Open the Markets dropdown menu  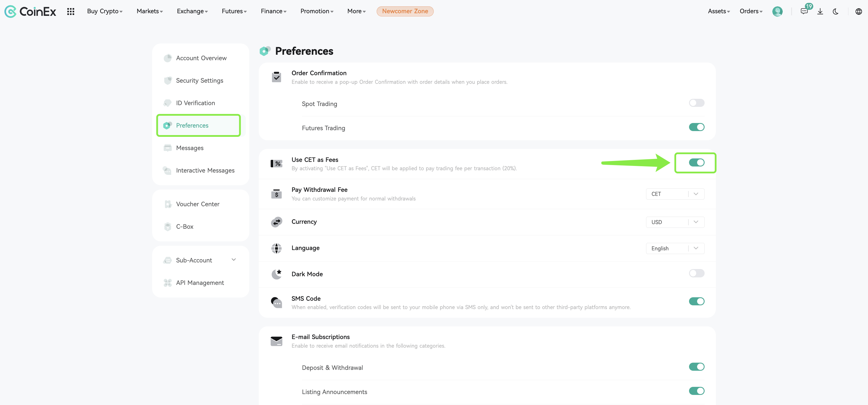[x=150, y=11]
